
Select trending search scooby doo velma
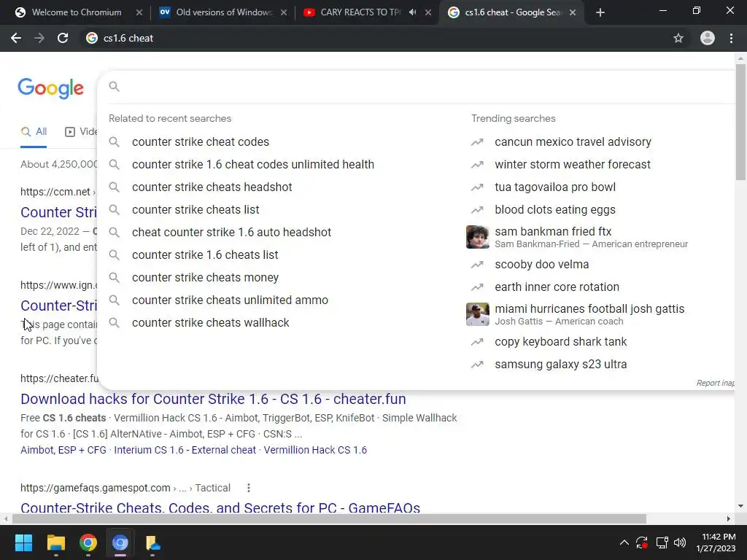point(542,264)
